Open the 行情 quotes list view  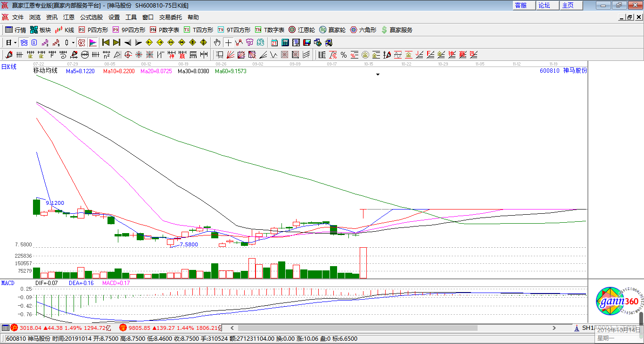pos(16,30)
